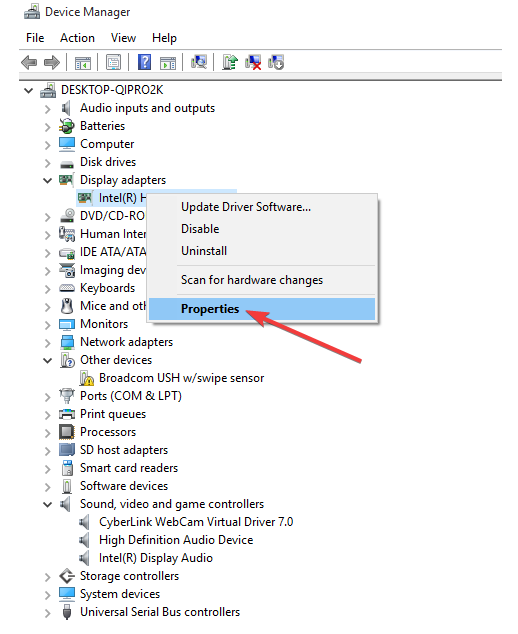Screen dimensions: 518x634
Task: Select High Definition Audio Device
Action: click(x=176, y=540)
